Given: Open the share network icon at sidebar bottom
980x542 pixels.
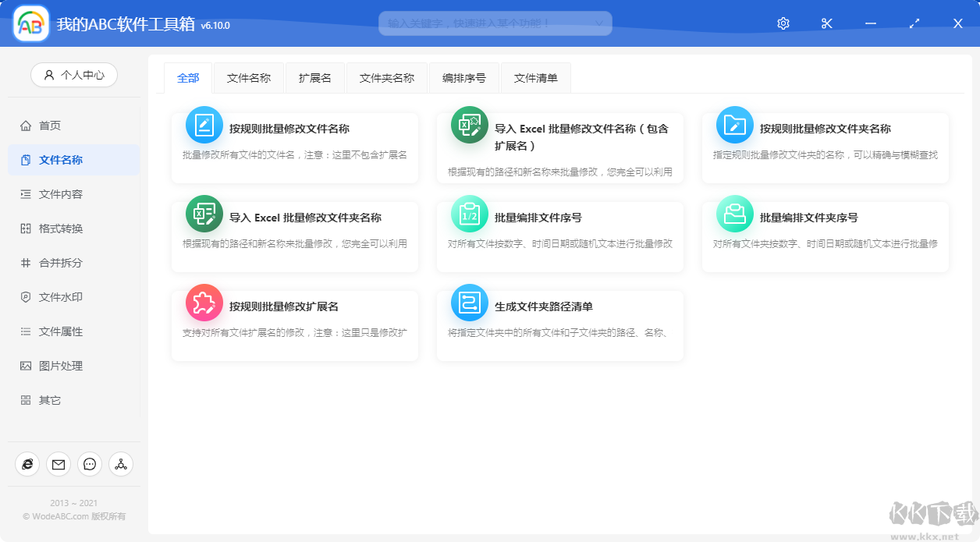Looking at the screenshot, I should [x=121, y=464].
